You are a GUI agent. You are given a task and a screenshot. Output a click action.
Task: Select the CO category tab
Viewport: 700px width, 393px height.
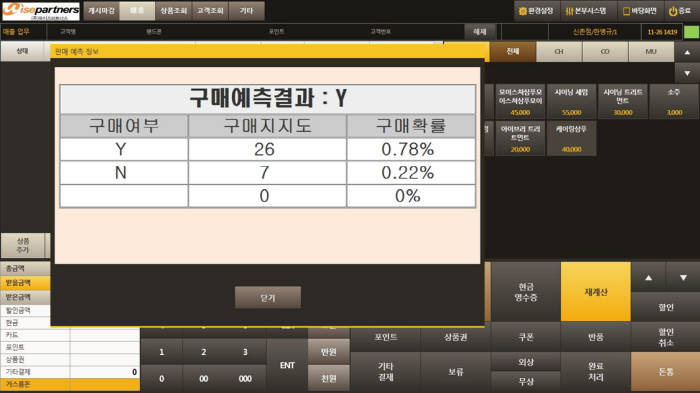[x=605, y=52]
